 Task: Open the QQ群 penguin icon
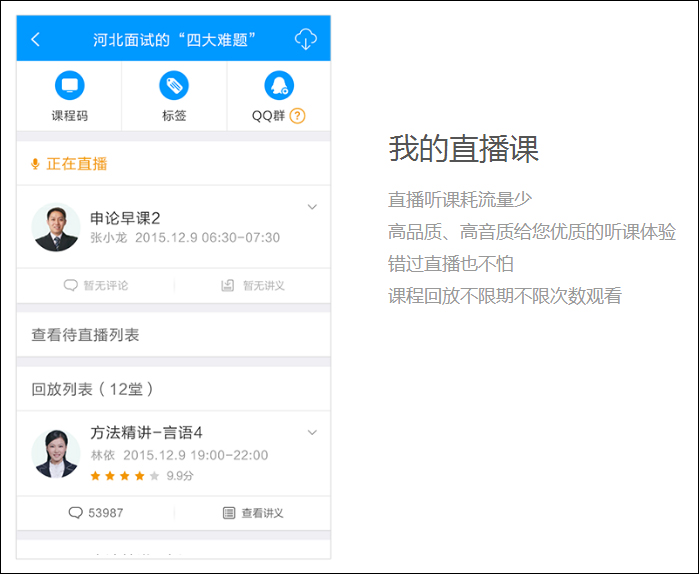pos(278,86)
